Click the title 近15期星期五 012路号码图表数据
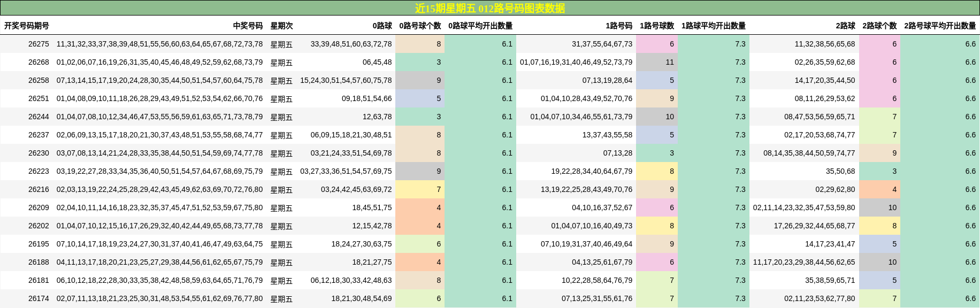Image resolution: width=980 pixels, height=308 pixels. pyautogui.click(x=490, y=8)
